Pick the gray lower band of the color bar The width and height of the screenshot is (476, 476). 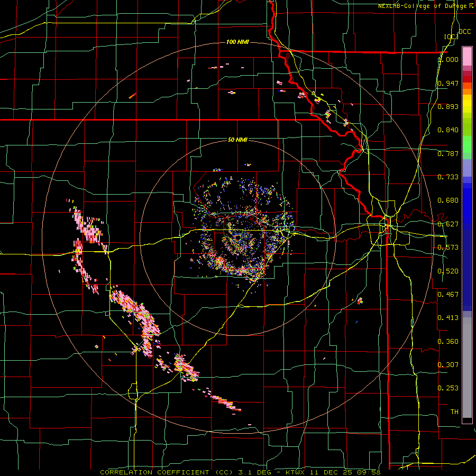point(467,368)
